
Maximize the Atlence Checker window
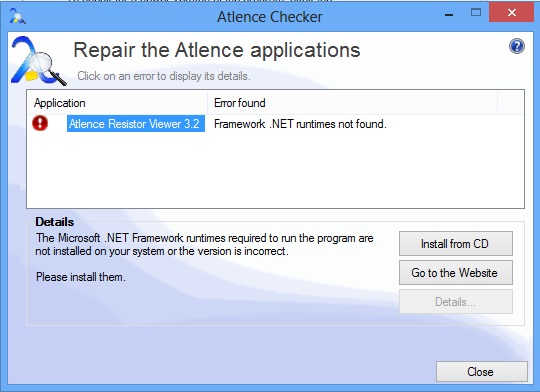[x=476, y=13]
